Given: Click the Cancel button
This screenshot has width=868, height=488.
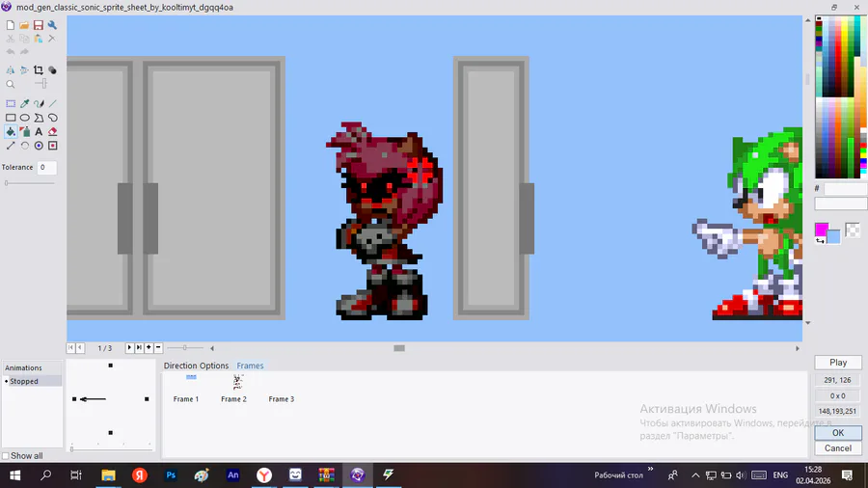Looking at the screenshot, I should (x=838, y=448).
